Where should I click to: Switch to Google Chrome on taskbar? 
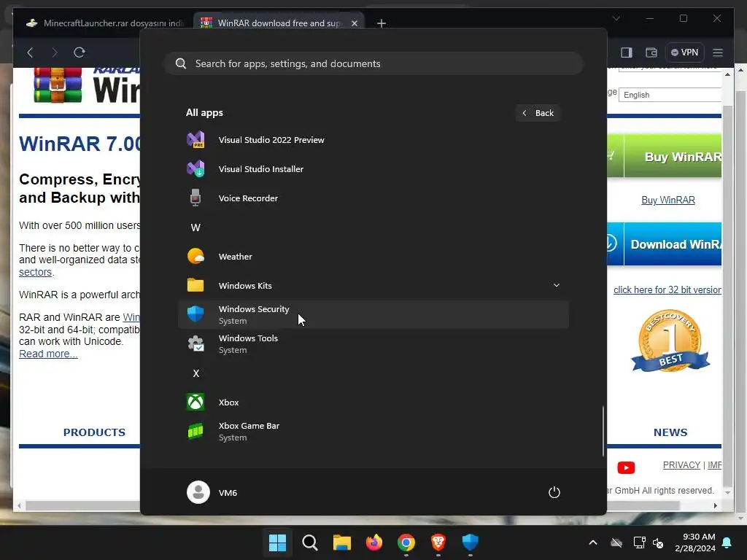point(406,542)
